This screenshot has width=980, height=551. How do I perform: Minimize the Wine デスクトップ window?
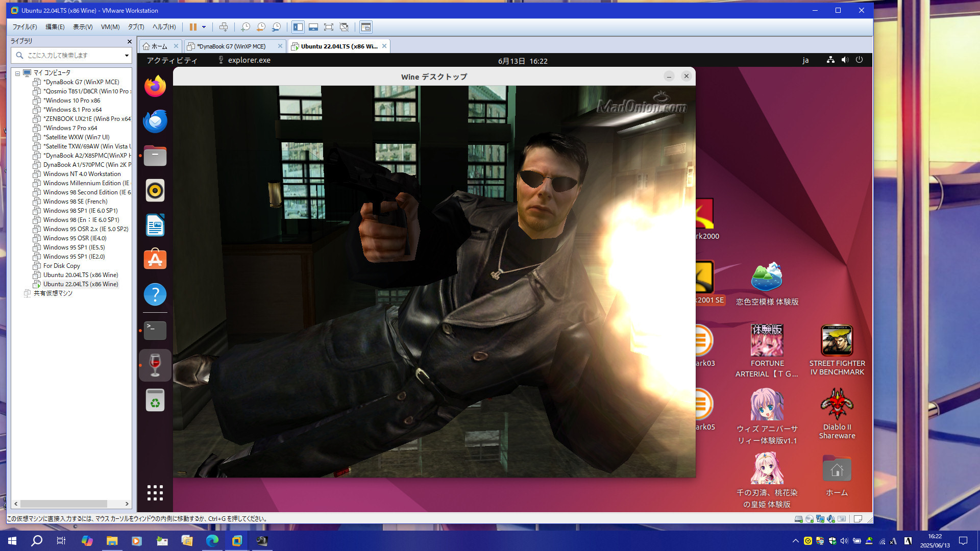point(669,77)
